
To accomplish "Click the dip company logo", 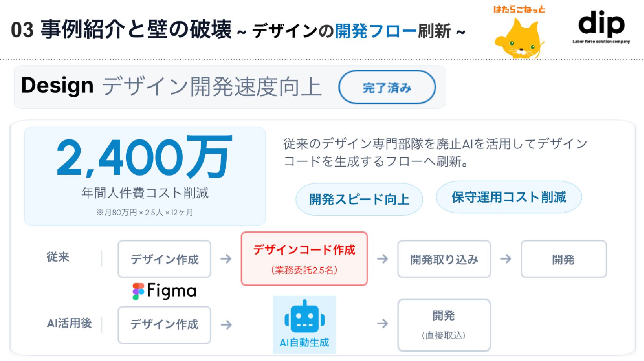I will point(601,27).
